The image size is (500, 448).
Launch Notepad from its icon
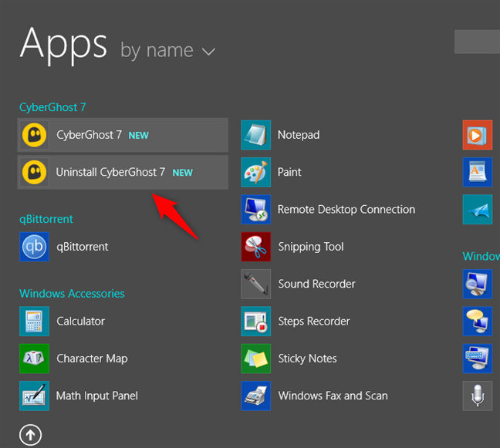coord(255,135)
